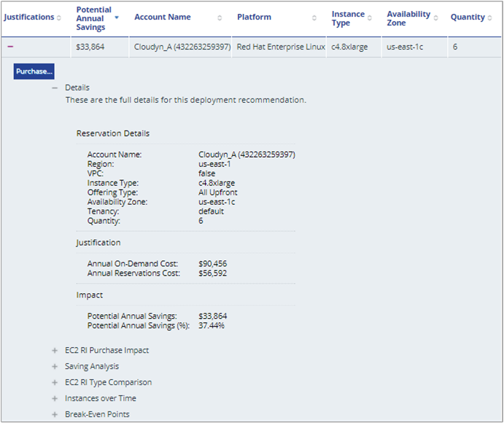Click the Reservation Details heading

[x=113, y=133]
